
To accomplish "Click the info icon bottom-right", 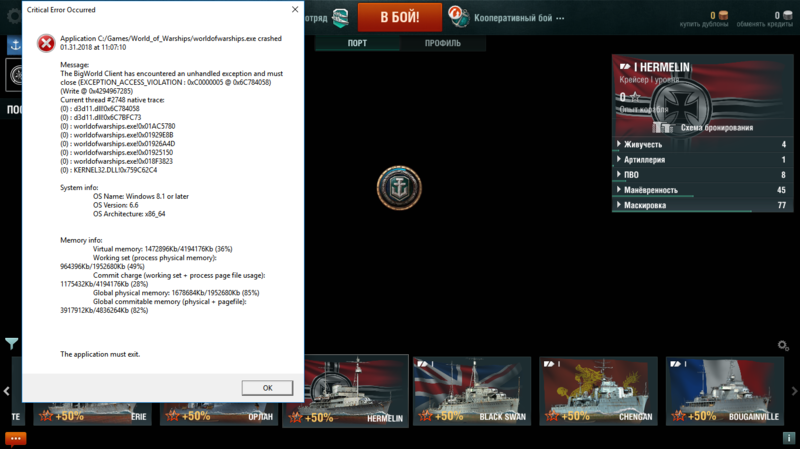I will click(789, 438).
